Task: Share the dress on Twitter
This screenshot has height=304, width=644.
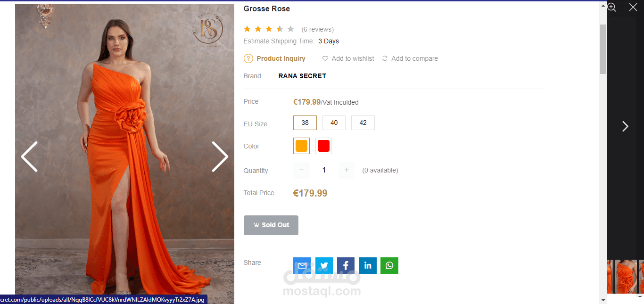Action: 324,265
